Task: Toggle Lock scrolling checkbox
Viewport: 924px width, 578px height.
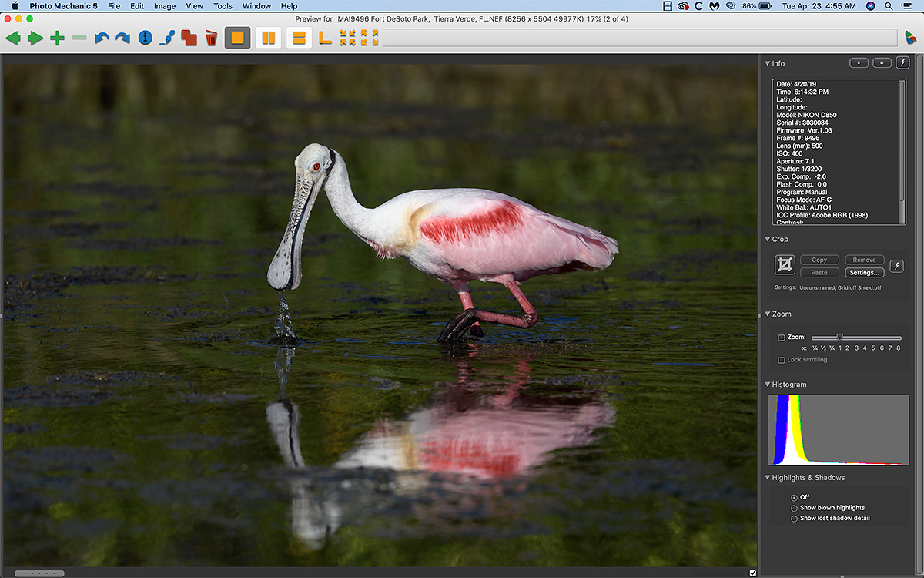Action: coord(782,360)
